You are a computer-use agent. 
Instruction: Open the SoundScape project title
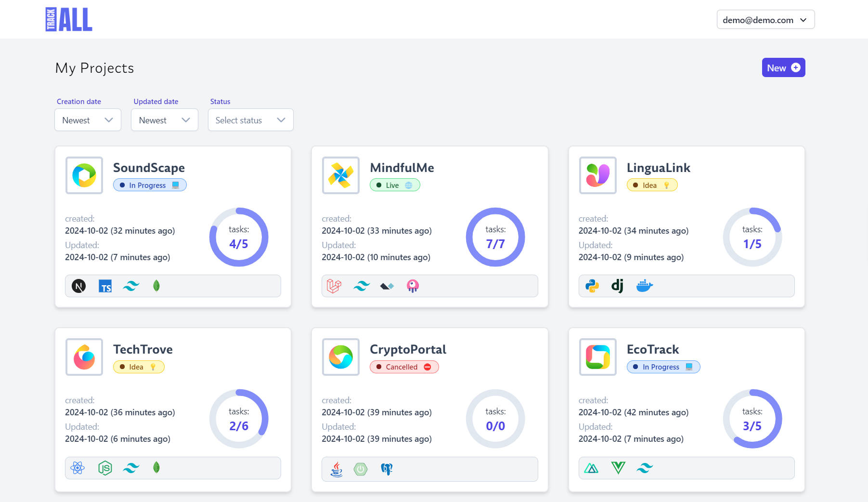click(149, 168)
